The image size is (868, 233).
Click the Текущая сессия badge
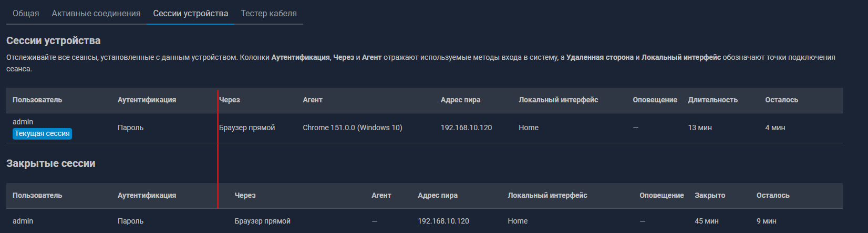42,134
